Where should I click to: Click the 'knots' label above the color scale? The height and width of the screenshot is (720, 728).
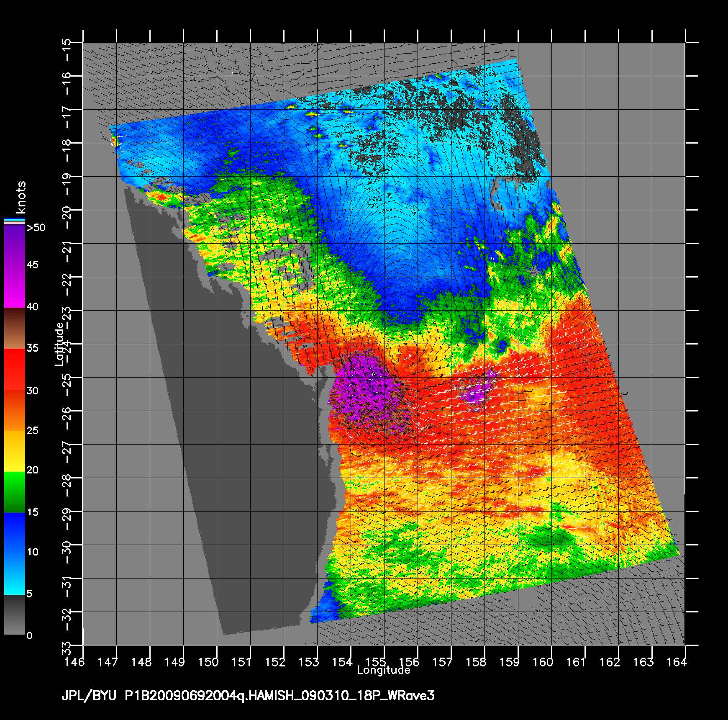21,197
